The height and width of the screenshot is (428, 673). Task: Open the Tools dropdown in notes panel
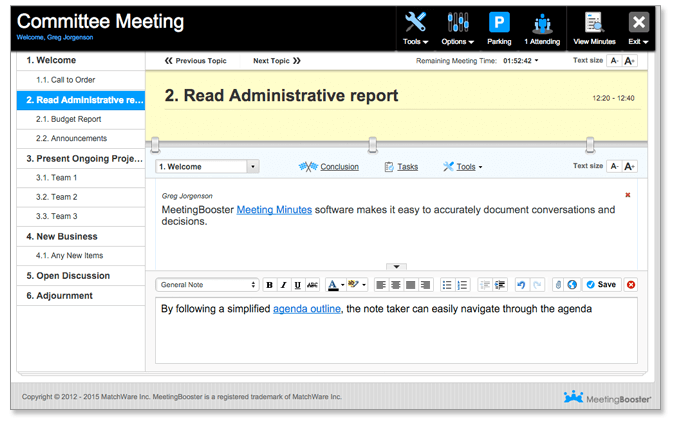[x=463, y=167]
